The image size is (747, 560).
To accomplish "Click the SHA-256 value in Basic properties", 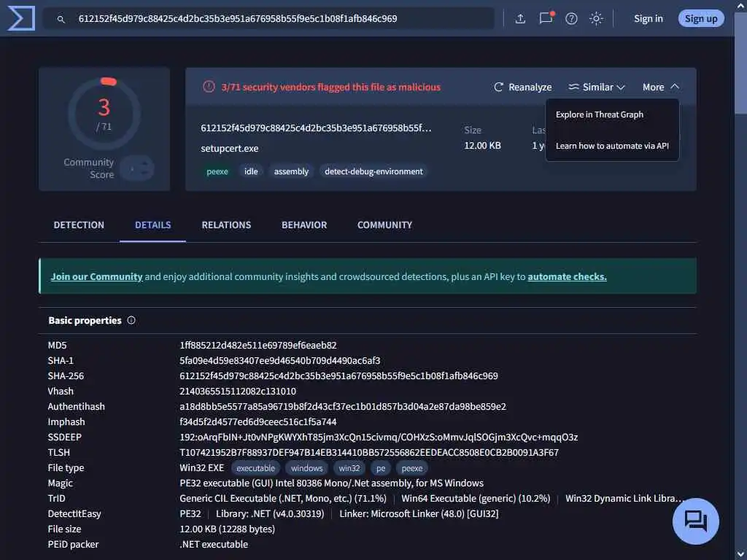I will pyautogui.click(x=338, y=376).
